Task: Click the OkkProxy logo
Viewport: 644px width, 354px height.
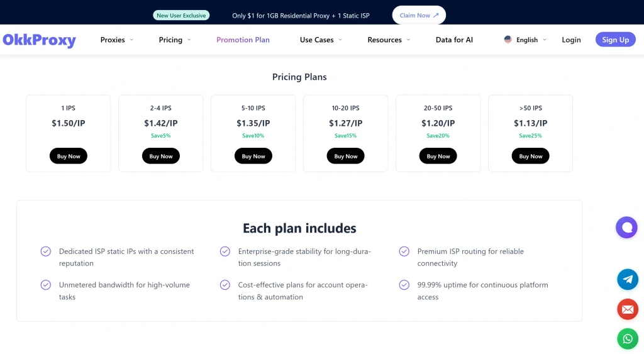Action: tap(40, 40)
